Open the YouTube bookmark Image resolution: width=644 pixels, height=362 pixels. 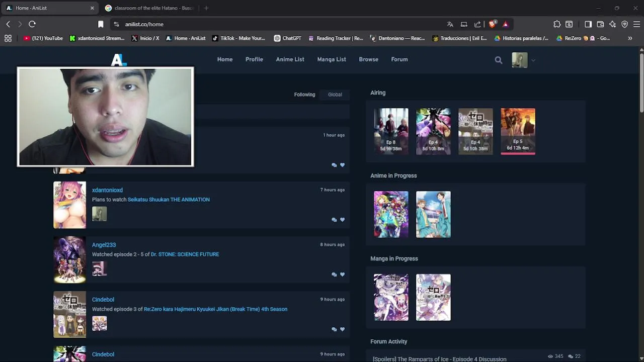(43, 38)
